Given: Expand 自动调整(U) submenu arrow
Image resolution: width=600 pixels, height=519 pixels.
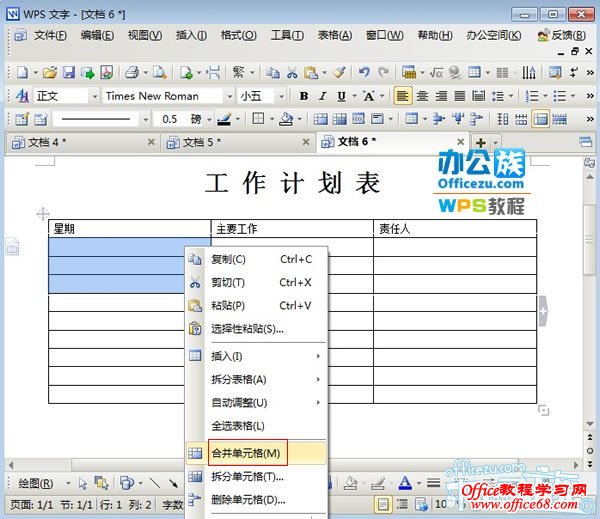Looking at the screenshot, I should 318,403.
